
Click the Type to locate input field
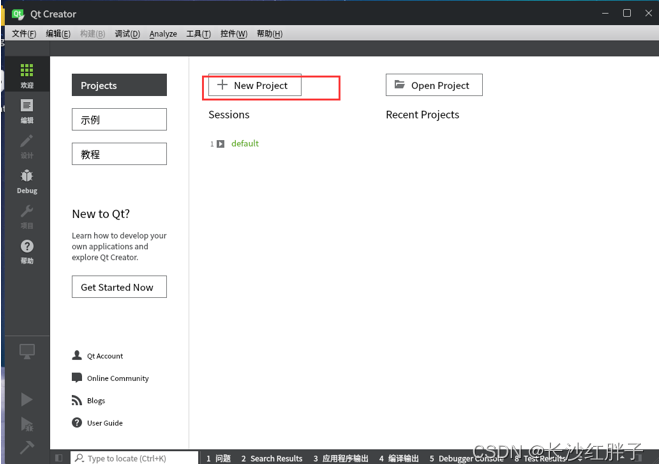(134, 458)
